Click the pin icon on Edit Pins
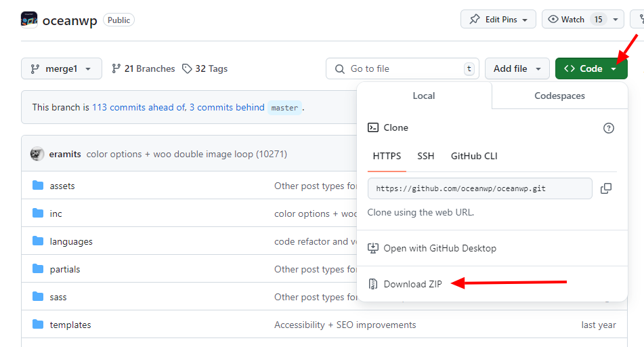 tap(475, 20)
